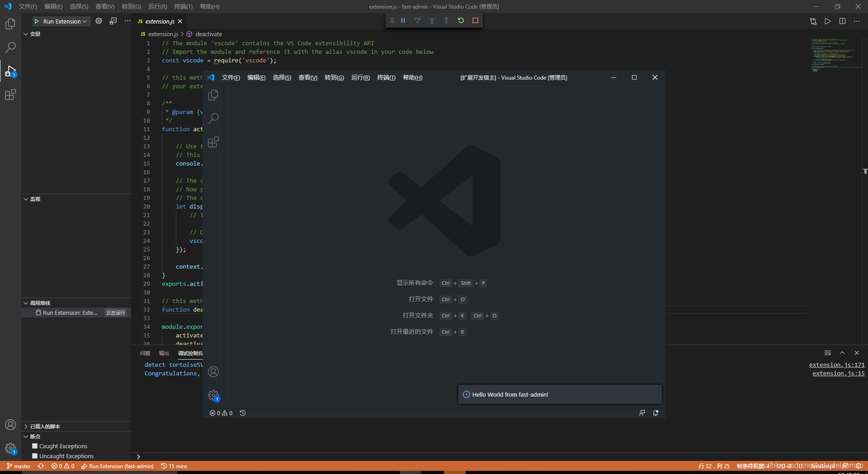Open Search view in main activity bar
This screenshot has height=474, width=868.
coord(10,47)
